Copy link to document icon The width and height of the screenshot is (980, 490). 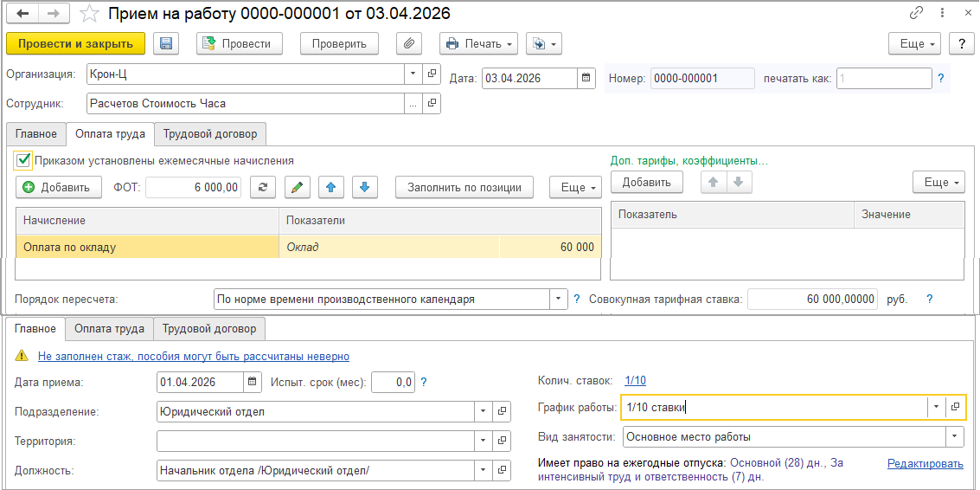coord(916,14)
